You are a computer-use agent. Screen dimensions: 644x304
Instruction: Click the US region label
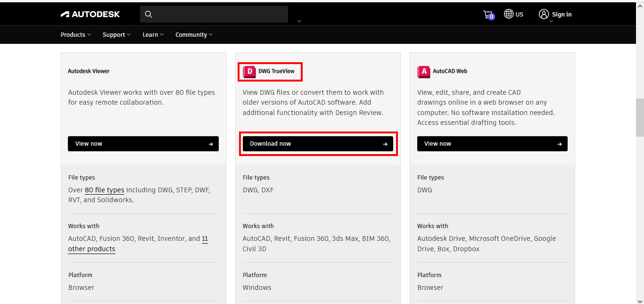point(520,15)
